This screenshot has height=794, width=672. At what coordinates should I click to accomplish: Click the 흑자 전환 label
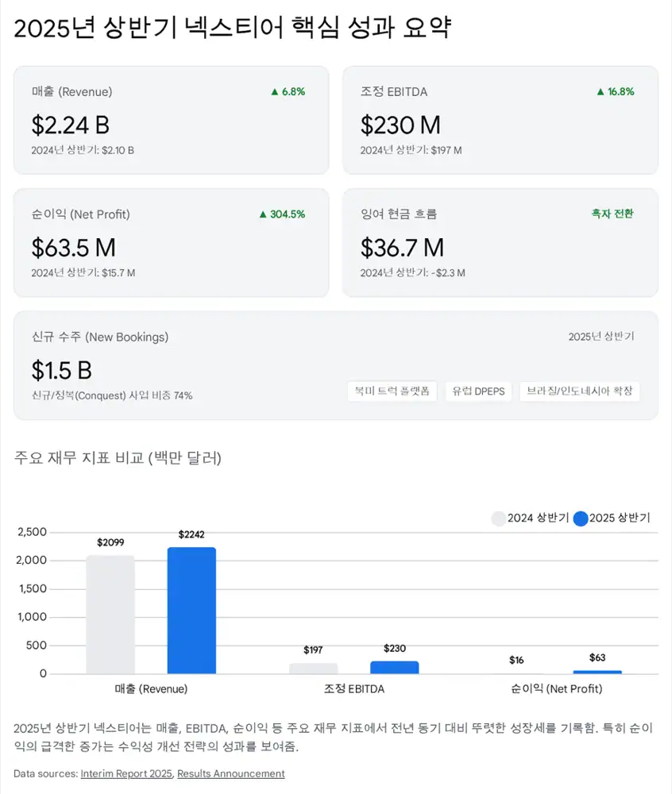tap(612, 214)
